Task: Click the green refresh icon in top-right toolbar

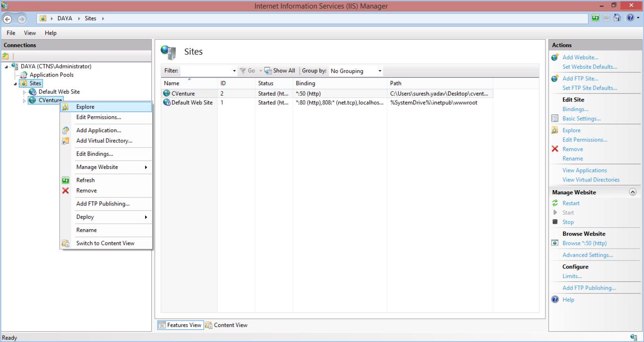Action: [x=596, y=18]
